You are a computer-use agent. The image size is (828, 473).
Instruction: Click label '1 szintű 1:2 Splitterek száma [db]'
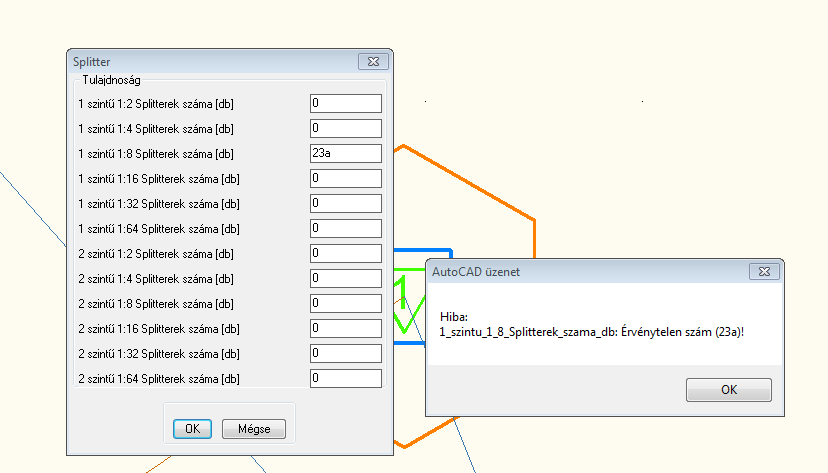click(x=156, y=103)
